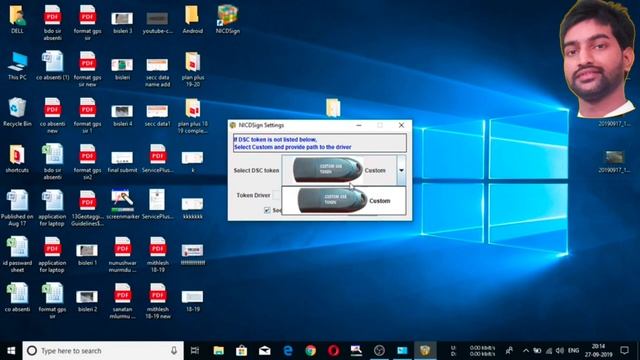640x360 pixels.
Task: Launch Microsoft Edge from taskbar
Action: coord(288,351)
